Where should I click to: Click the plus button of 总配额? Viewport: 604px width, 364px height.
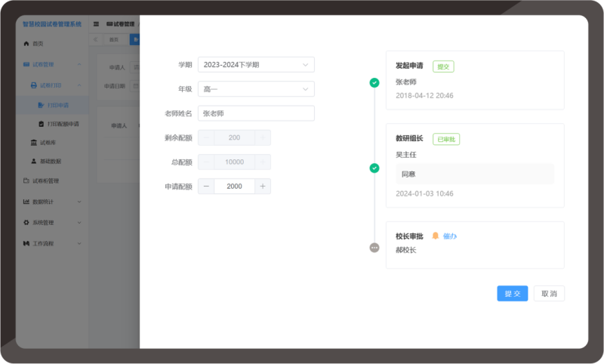click(263, 162)
